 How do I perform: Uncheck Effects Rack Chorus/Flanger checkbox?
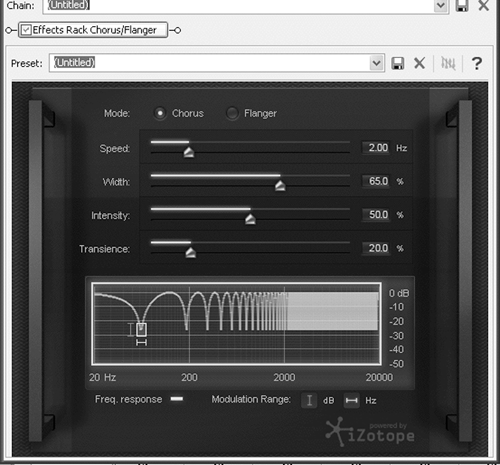(x=26, y=30)
